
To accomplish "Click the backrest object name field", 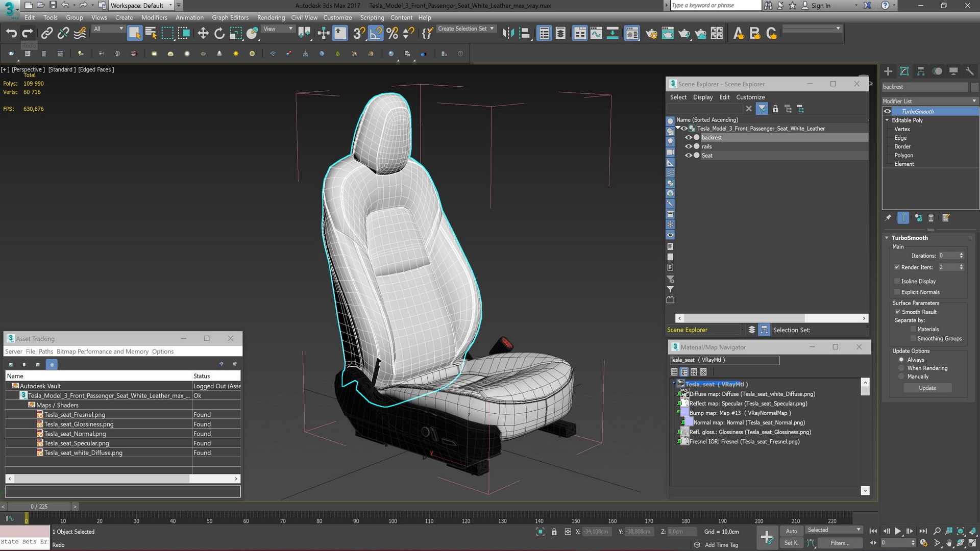I will (x=925, y=87).
